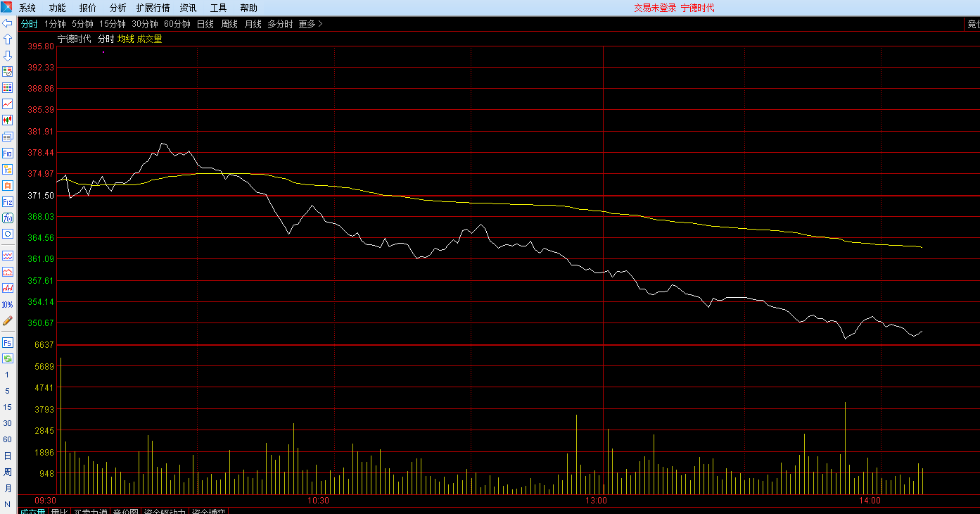This screenshot has height=514, width=980.
Task: Expand the 更多 periods dropdown
Action: (x=311, y=24)
